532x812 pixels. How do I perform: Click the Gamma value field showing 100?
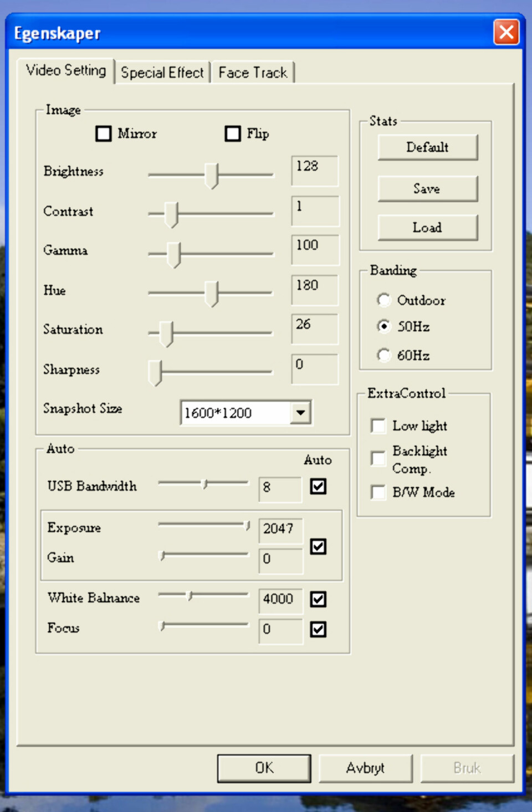pos(315,250)
